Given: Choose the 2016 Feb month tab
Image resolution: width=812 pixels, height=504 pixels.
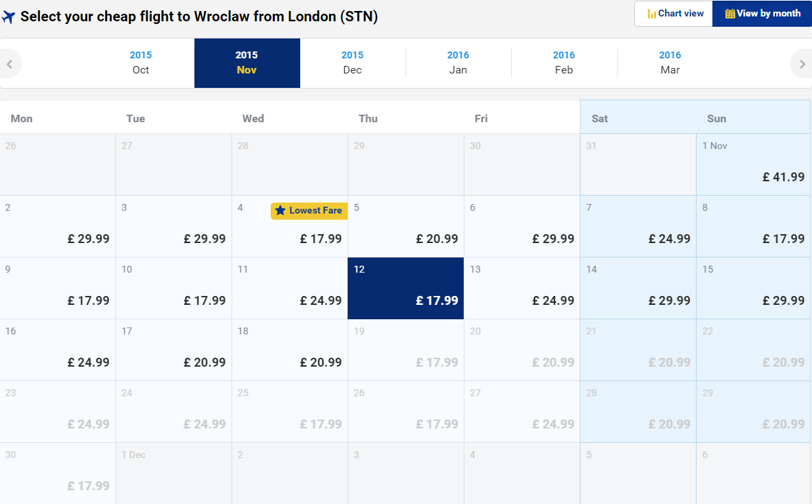Looking at the screenshot, I should pyautogui.click(x=564, y=62).
